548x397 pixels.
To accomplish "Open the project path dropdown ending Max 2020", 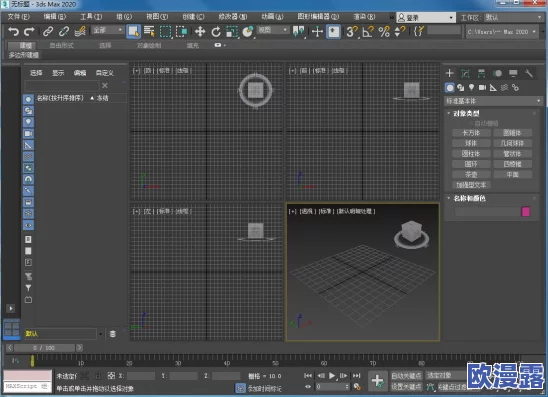I will point(501,31).
